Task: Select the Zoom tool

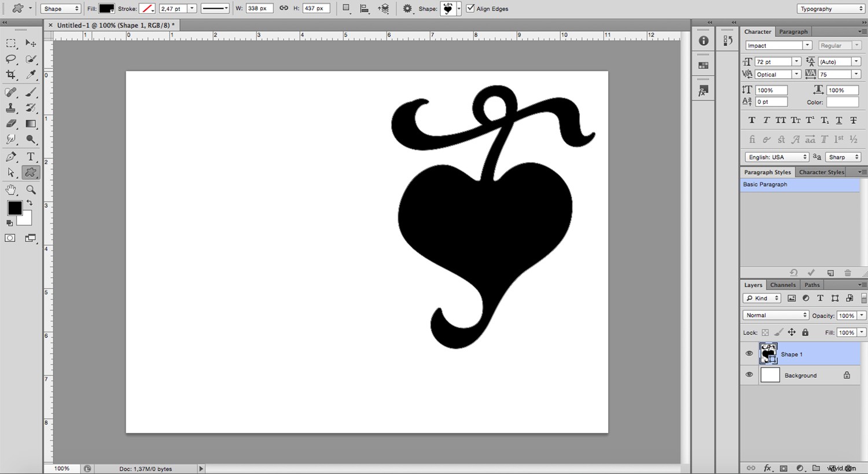Action: click(x=30, y=189)
